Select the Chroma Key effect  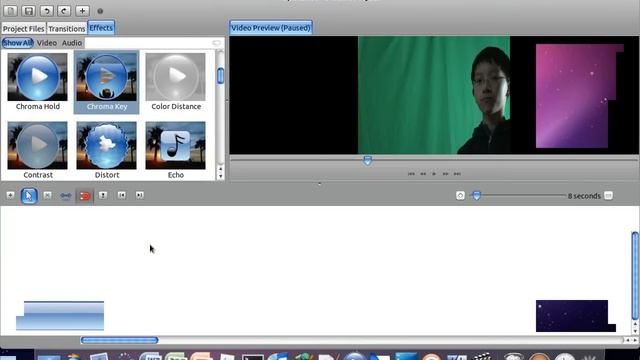[x=107, y=82]
